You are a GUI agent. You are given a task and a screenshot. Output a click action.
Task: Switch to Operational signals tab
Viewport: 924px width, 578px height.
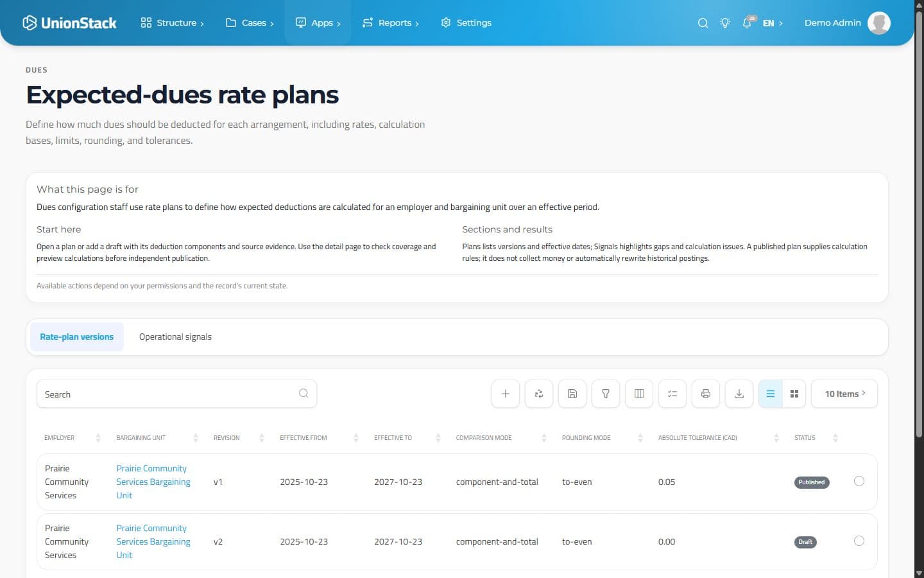tap(175, 337)
